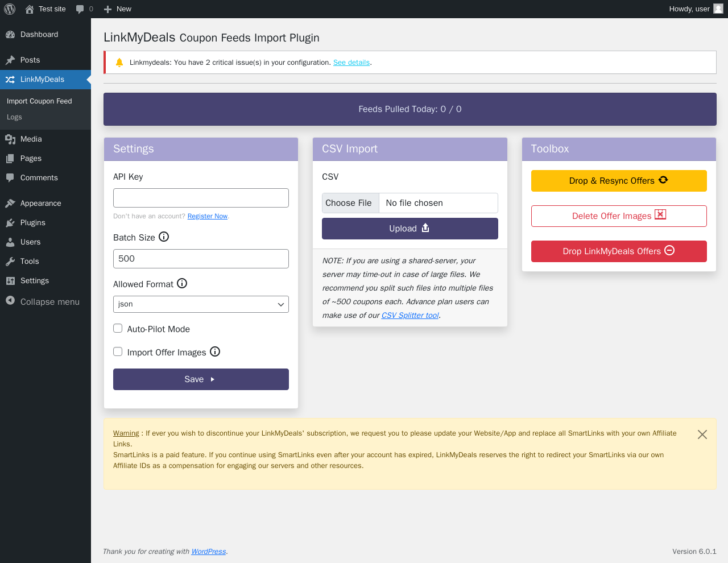The height and width of the screenshot is (563, 728).
Task: Click the Appearance paintbrush icon
Action: click(x=10, y=203)
